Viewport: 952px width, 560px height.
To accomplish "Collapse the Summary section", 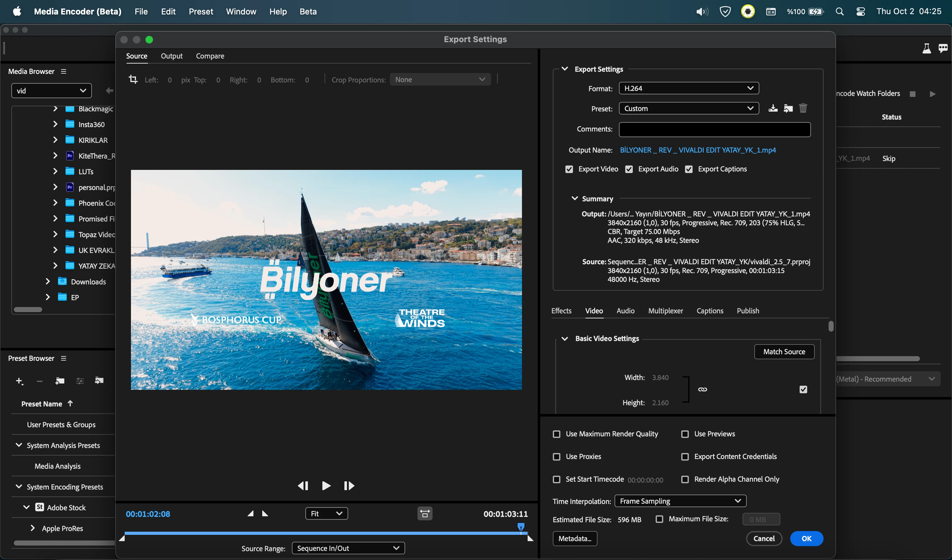I will [575, 199].
